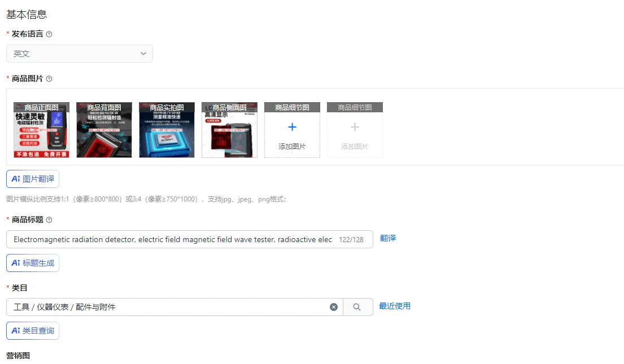Open the 最近使用 recent categories link
The width and height of the screenshot is (624, 364).
(394, 306)
